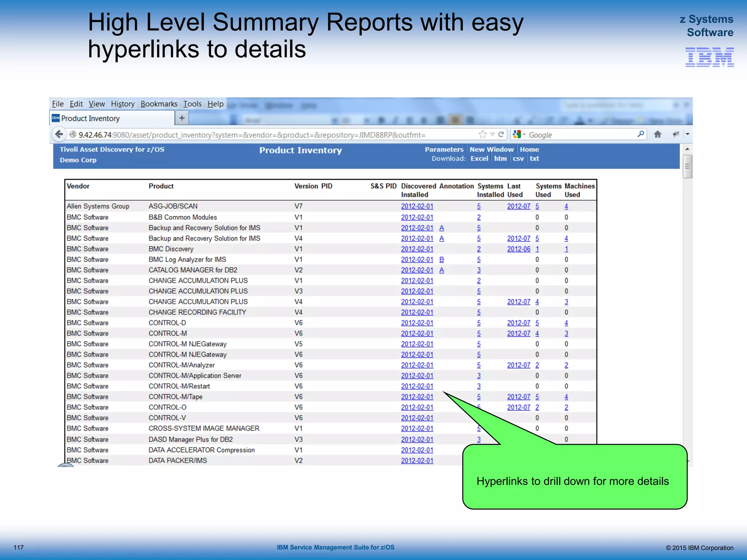Click the vertical scrollbar thumb
The image size is (747, 560).
(688, 166)
